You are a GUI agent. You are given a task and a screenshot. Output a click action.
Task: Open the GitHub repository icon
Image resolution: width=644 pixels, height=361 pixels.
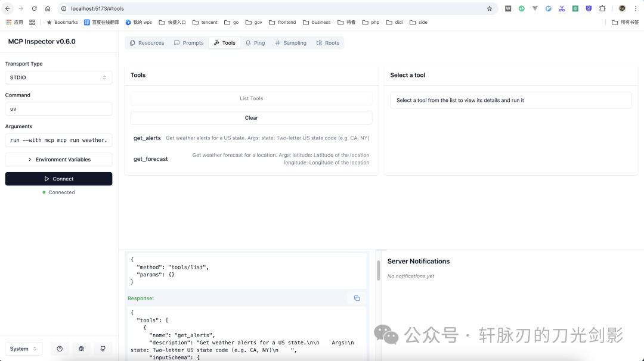pos(103,348)
